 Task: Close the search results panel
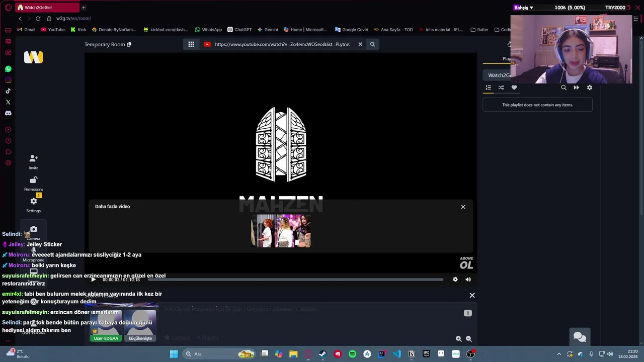[472, 295]
